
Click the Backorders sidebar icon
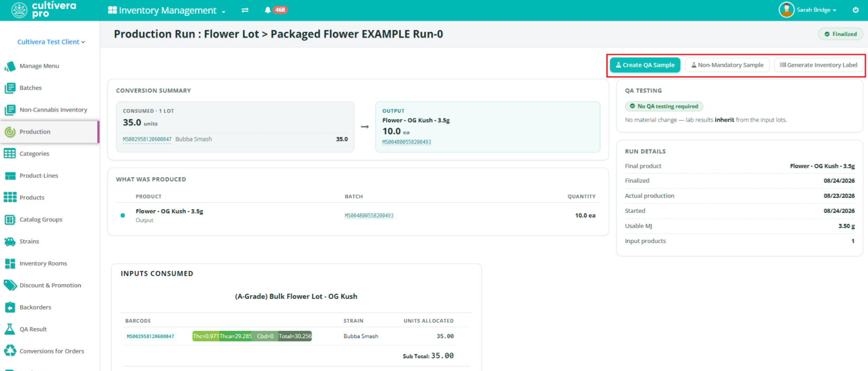10,307
